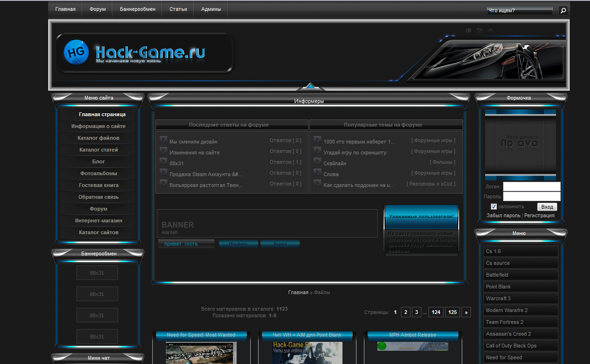Click arrow icon beside "Мы сменили дизайн"
Image resolution: width=590 pixels, height=364 pixels.
[163, 140]
